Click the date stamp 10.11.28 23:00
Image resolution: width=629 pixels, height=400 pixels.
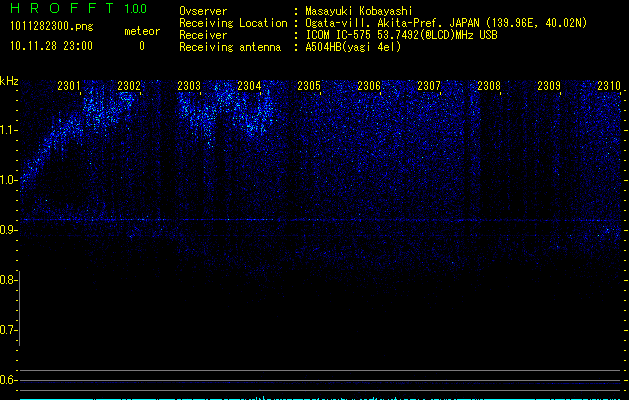tap(51, 46)
